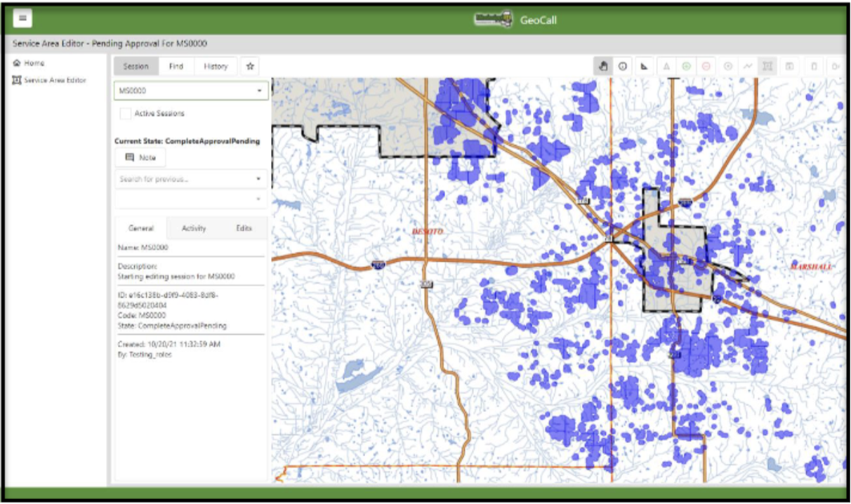Select the measure triangle ruler tool
Image resolution: width=851 pixels, height=504 pixels.
pos(644,66)
